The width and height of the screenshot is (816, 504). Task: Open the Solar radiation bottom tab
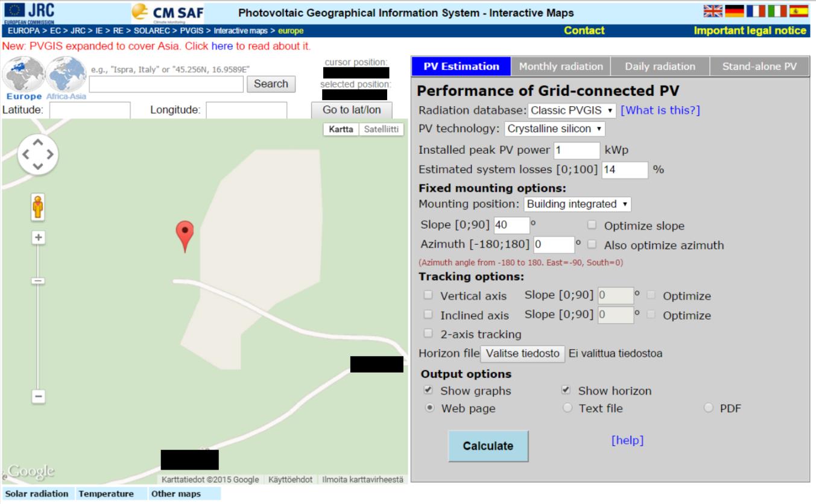click(37, 494)
